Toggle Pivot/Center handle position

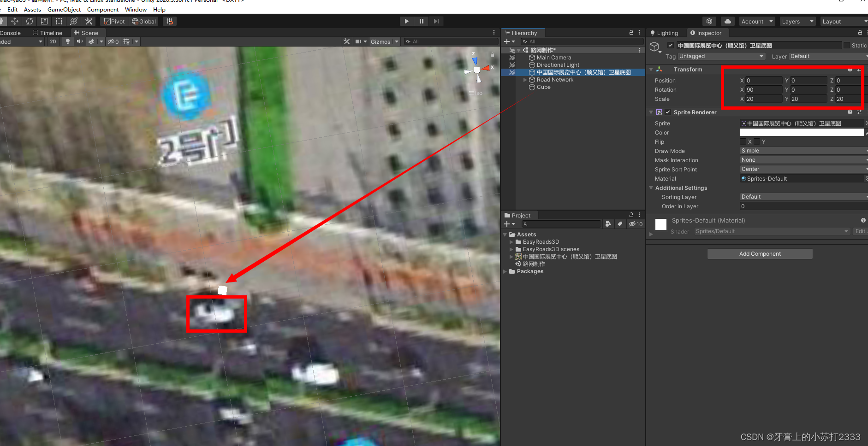[114, 21]
